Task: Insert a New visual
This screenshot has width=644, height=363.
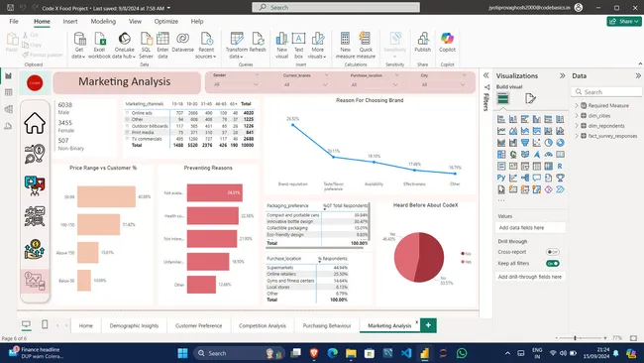Action: pyautogui.click(x=281, y=46)
